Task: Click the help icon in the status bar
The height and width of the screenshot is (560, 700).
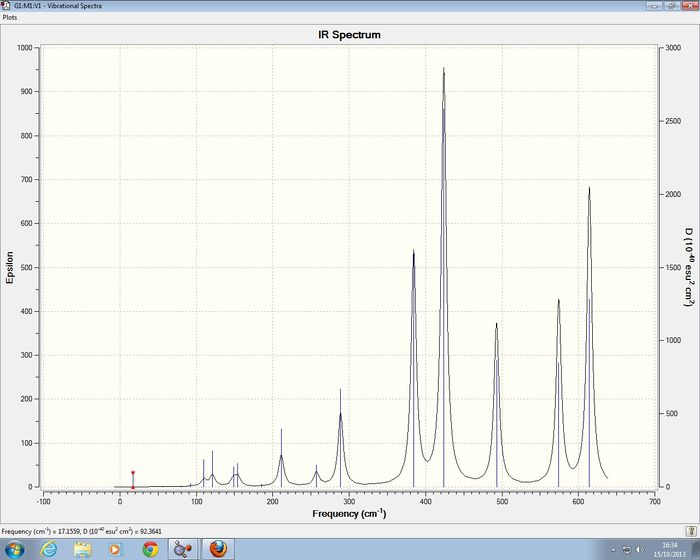Action: point(691,531)
